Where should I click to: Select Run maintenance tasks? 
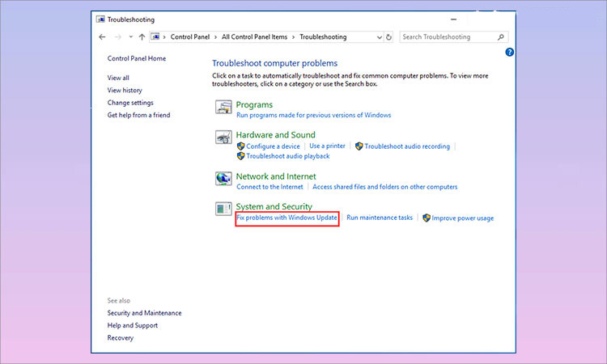pos(380,218)
